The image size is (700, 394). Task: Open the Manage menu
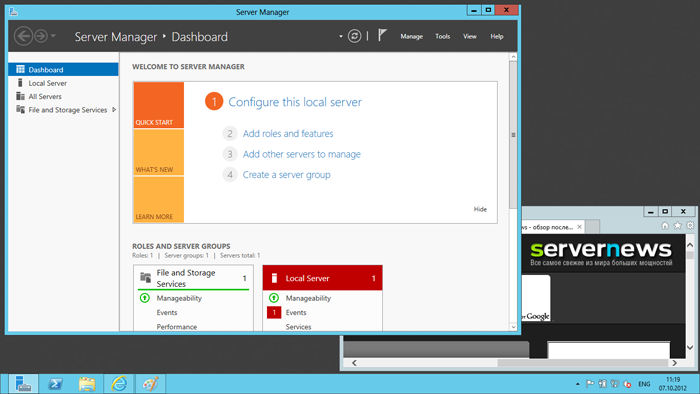411,37
